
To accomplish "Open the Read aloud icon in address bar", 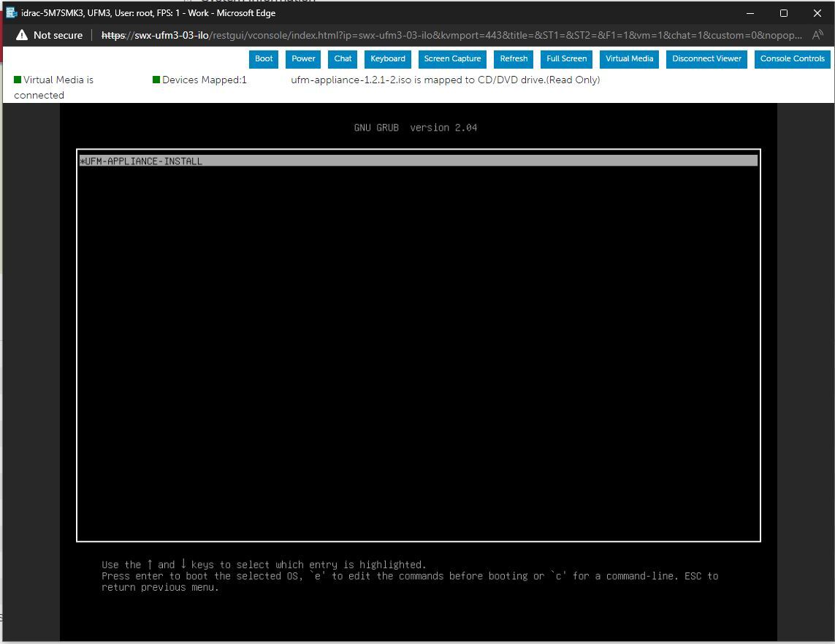I will click(x=817, y=34).
